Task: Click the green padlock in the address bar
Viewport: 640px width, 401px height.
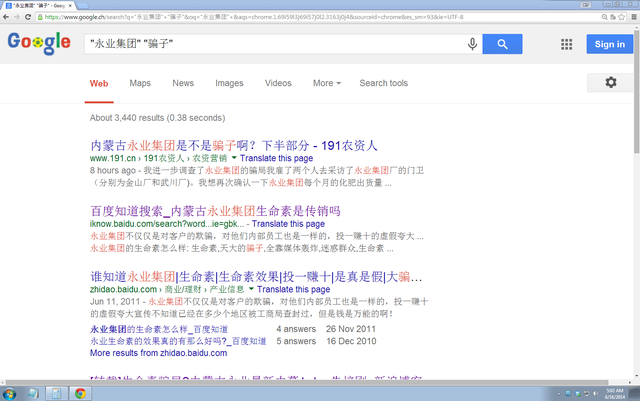Action: point(40,17)
